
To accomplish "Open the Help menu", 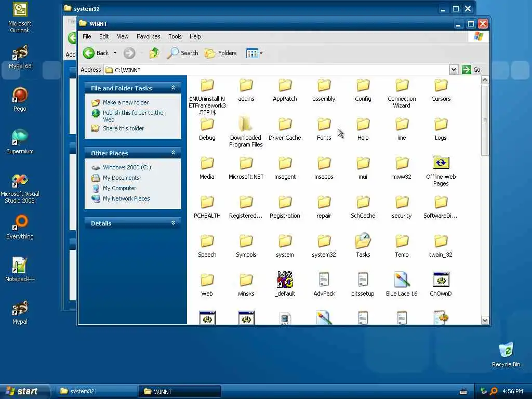I will click(x=195, y=36).
